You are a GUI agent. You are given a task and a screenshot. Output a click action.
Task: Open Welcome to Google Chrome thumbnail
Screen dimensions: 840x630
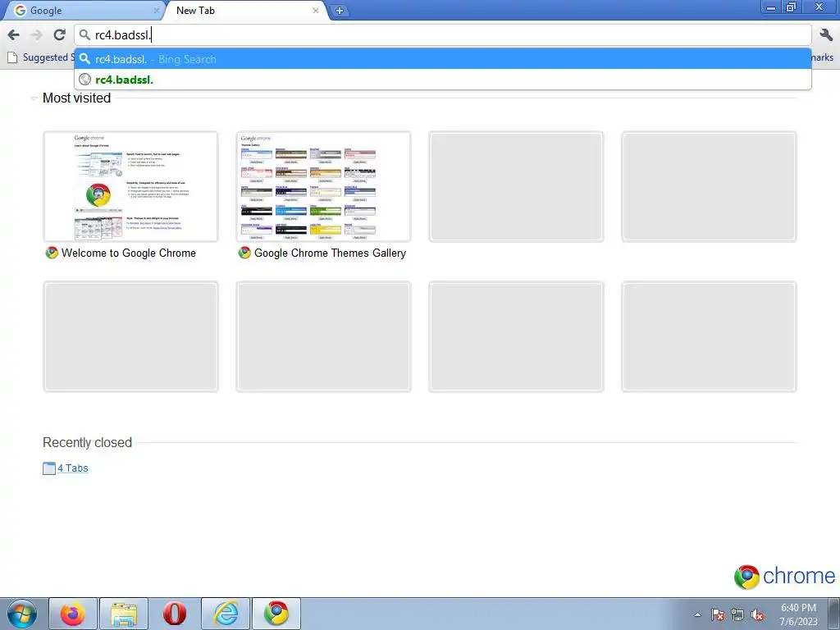[x=130, y=186]
